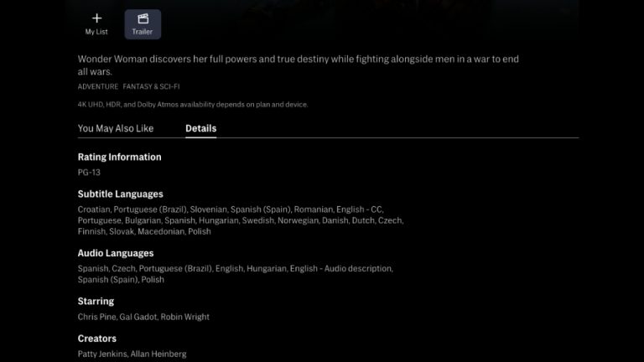The image size is (644, 362).
Task: Play the trailer using the clapperboard icon
Action: click(143, 24)
